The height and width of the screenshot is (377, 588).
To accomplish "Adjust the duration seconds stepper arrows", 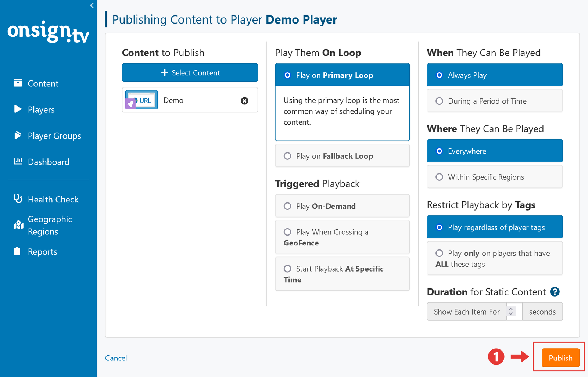I will (511, 312).
